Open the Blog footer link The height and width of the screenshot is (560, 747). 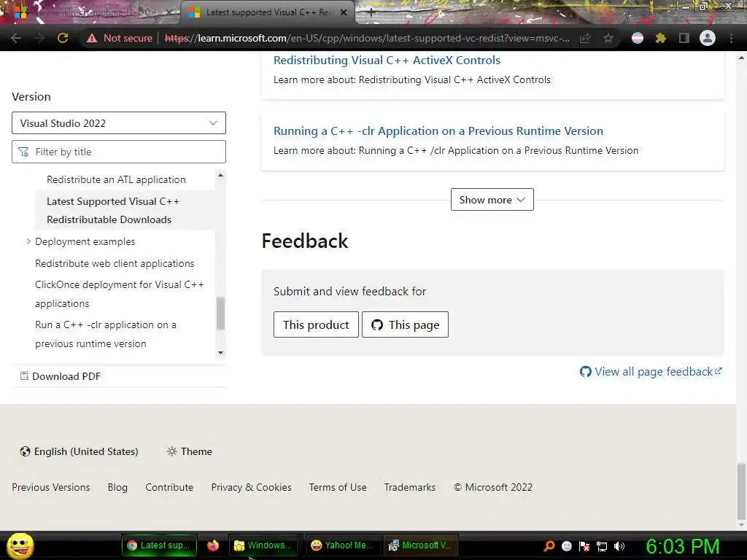click(x=117, y=487)
